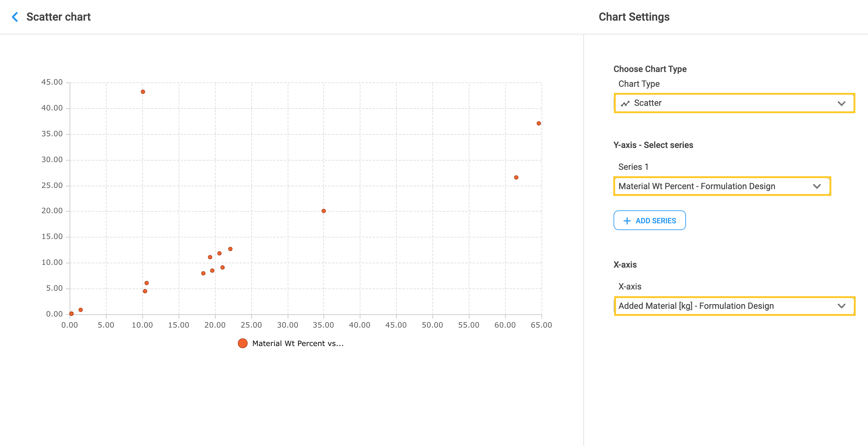Click the Chart Settings panel heading
868x446 pixels.
634,17
